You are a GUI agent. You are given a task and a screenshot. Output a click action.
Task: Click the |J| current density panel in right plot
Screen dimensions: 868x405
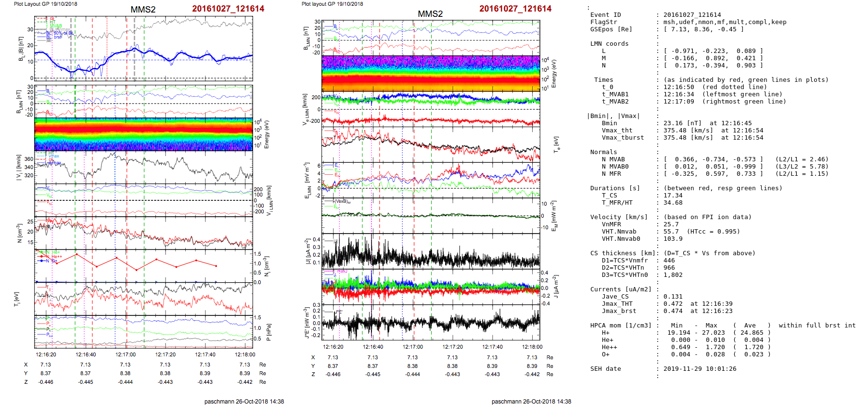[430, 251]
